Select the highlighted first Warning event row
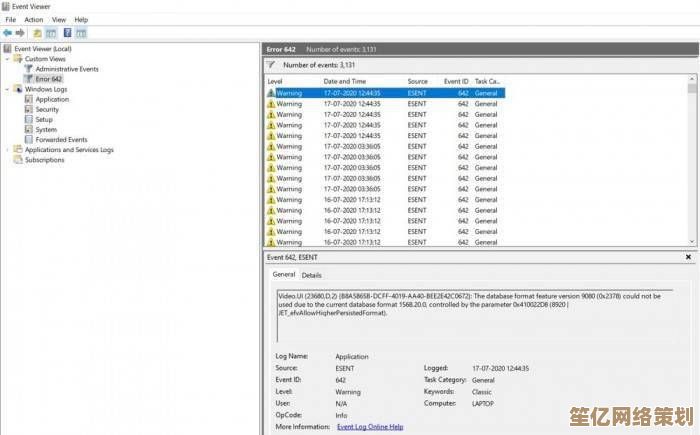The width and height of the screenshot is (700, 435). [385, 93]
